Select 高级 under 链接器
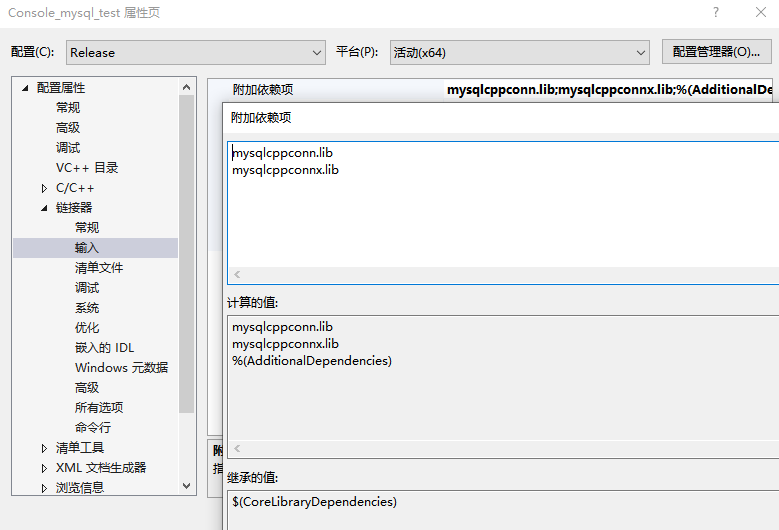The height and width of the screenshot is (530, 779). pos(87,387)
